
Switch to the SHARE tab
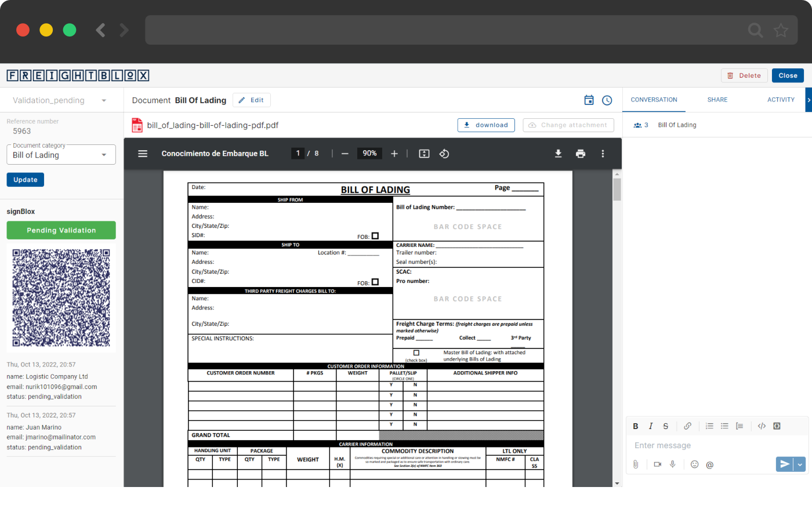click(x=717, y=100)
